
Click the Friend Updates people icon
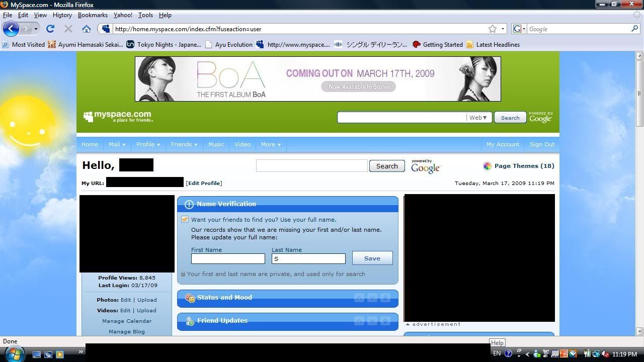click(x=190, y=321)
